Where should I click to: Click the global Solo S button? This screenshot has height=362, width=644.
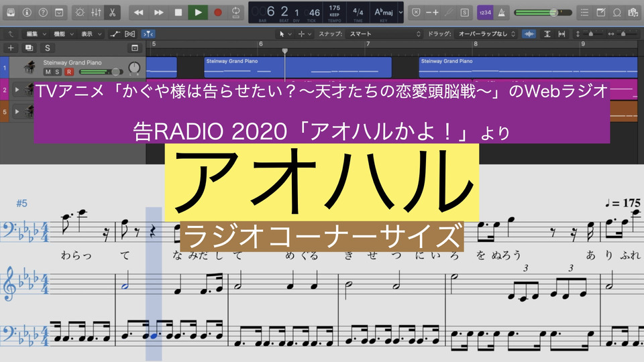pyautogui.click(x=47, y=48)
